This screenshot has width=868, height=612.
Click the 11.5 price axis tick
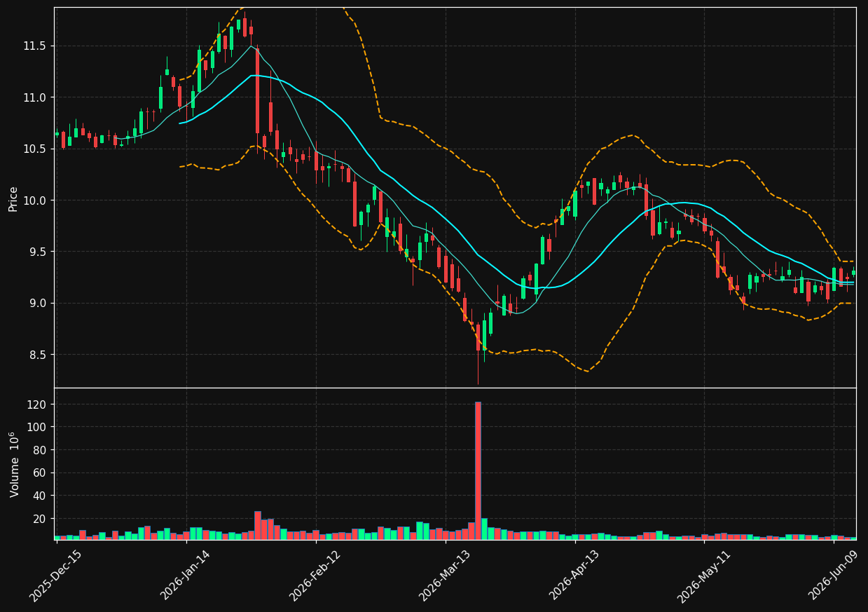point(35,46)
